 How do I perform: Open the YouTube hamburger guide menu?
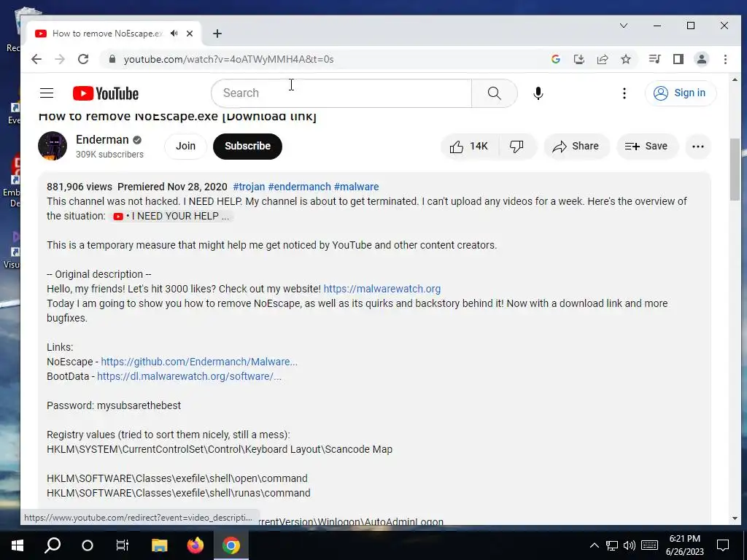pos(47,93)
